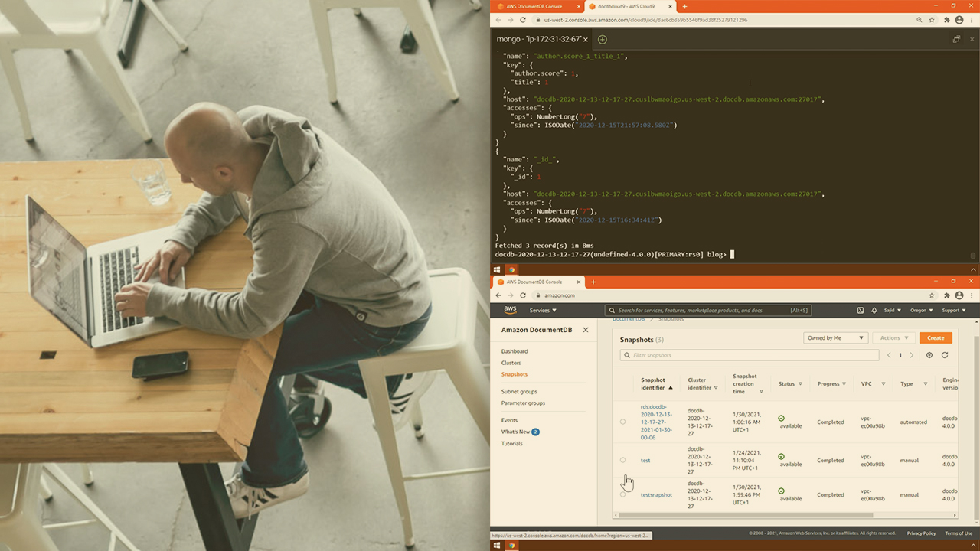The image size is (980, 551).
Task: Open a new Cloud9 terminal tab with plus
Action: pyautogui.click(x=602, y=39)
